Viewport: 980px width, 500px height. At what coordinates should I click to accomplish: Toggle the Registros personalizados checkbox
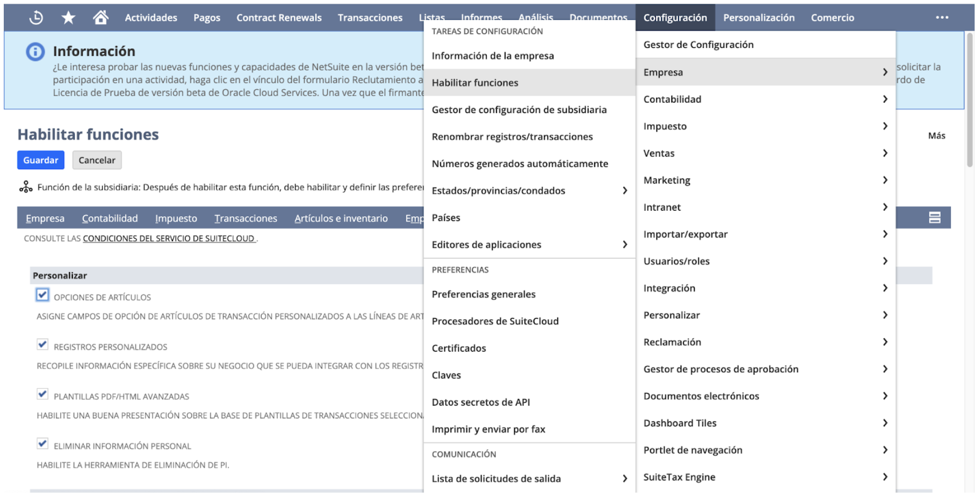42,344
